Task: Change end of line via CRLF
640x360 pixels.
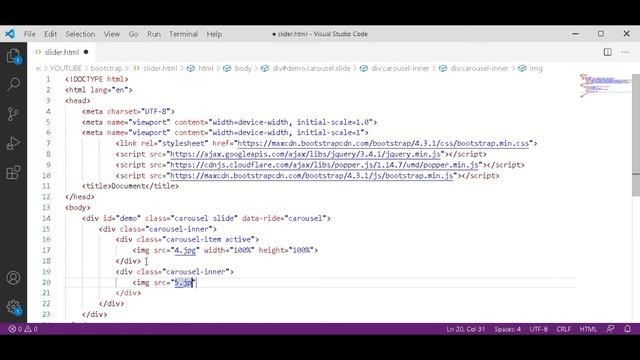Action: [563, 329]
